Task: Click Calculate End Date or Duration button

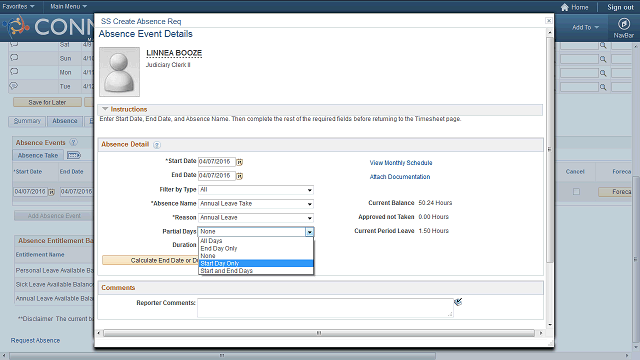Action: pos(150,260)
